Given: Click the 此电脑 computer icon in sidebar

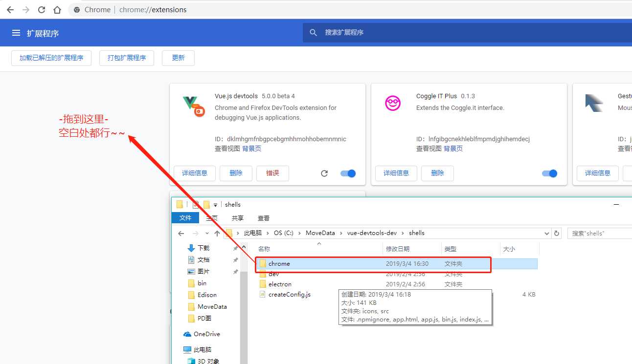Looking at the screenshot, I should pyautogui.click(x=187, y=350).
